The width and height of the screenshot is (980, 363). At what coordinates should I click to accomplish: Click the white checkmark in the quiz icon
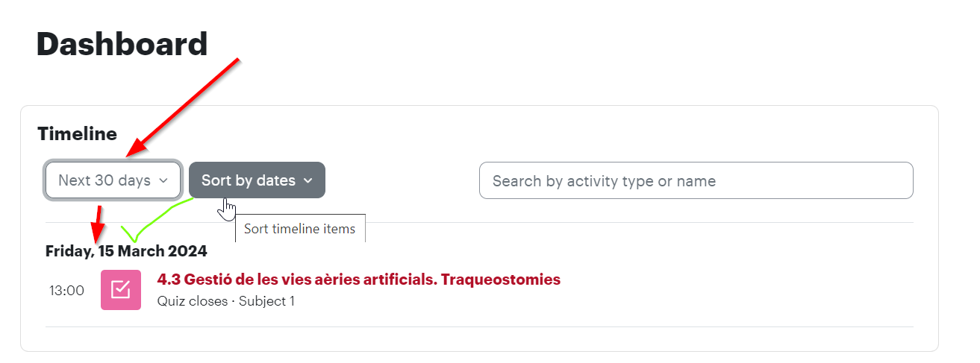point(121,289)
